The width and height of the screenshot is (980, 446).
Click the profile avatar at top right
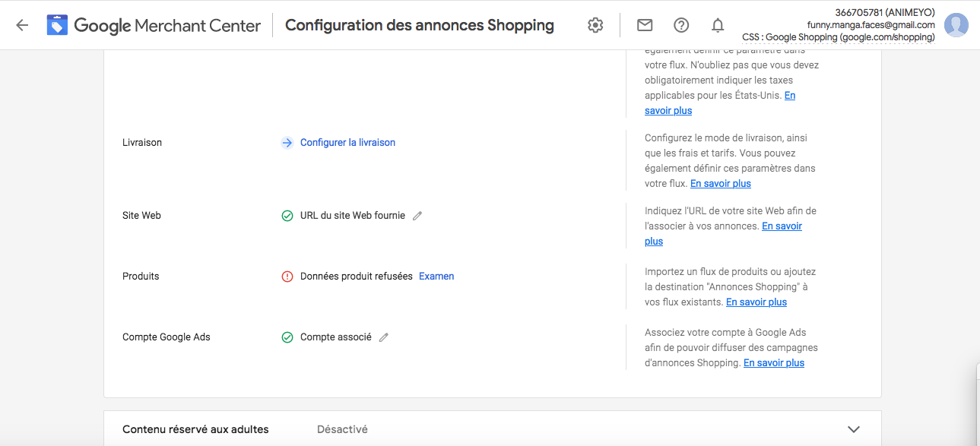[956, 24]
